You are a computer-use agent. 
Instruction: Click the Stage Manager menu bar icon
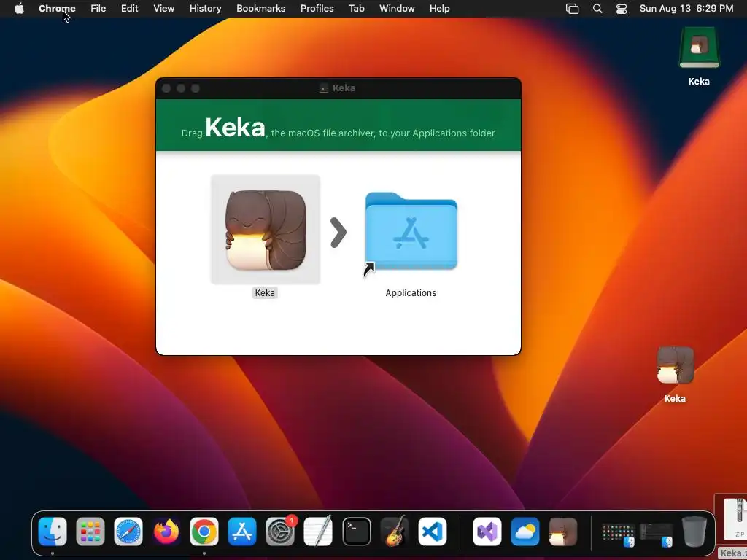click(572, 8)
